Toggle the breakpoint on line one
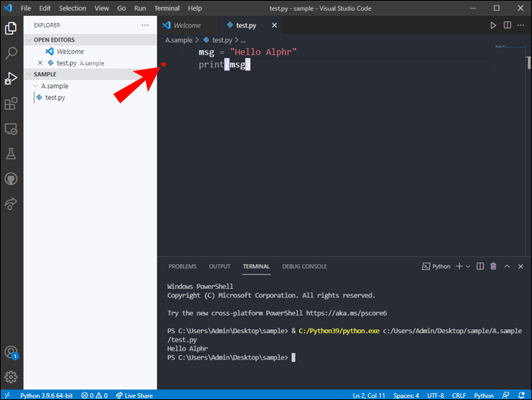 click(163, 52)
